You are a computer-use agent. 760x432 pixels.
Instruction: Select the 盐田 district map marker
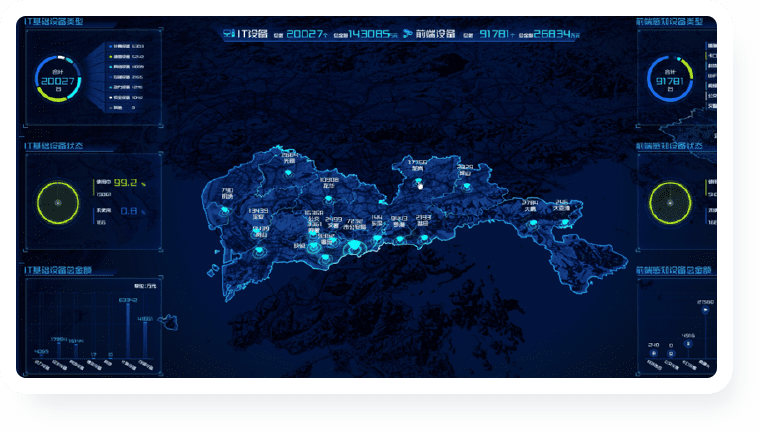[x=424, y=238]
